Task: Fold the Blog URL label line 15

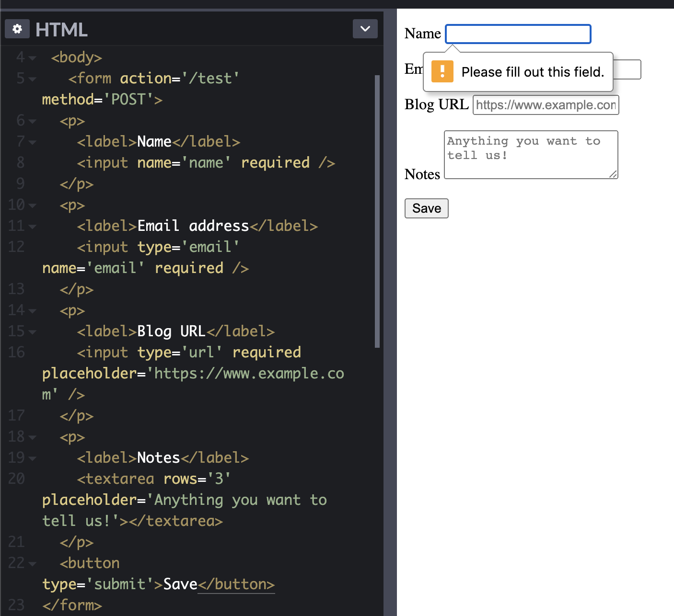Action: [x=33, y=332]
